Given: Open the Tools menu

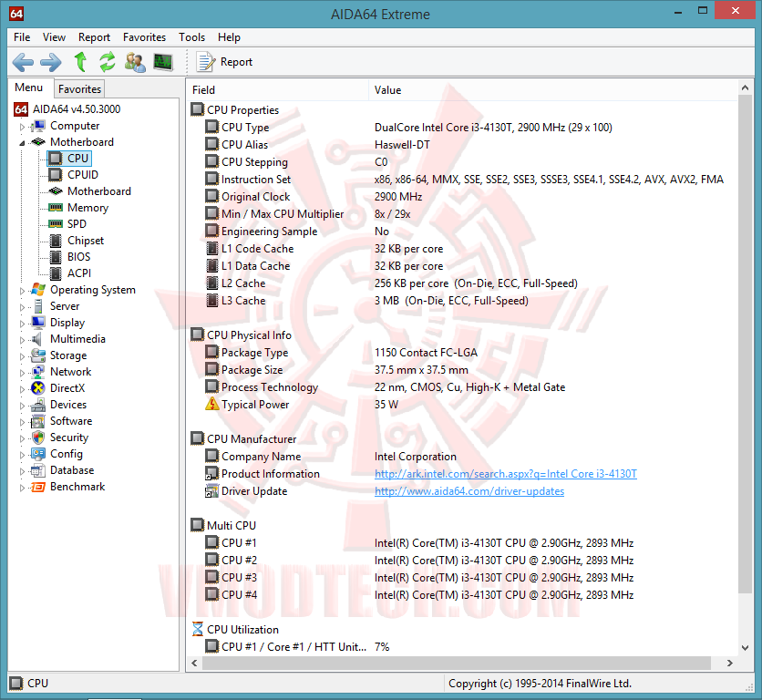Looking at the screenshot, I should [192, 37].
